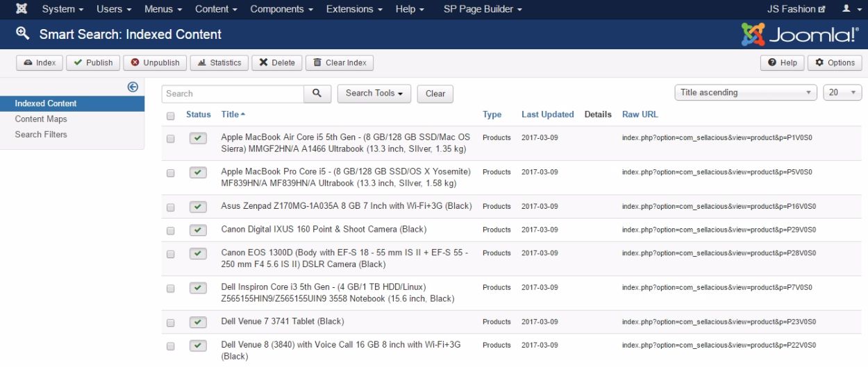This screenshot has height=367, width=868.
Task: Click the Asus Zenpad Z170MG title text
Action: pyautogui.click(x=347, y=206)
